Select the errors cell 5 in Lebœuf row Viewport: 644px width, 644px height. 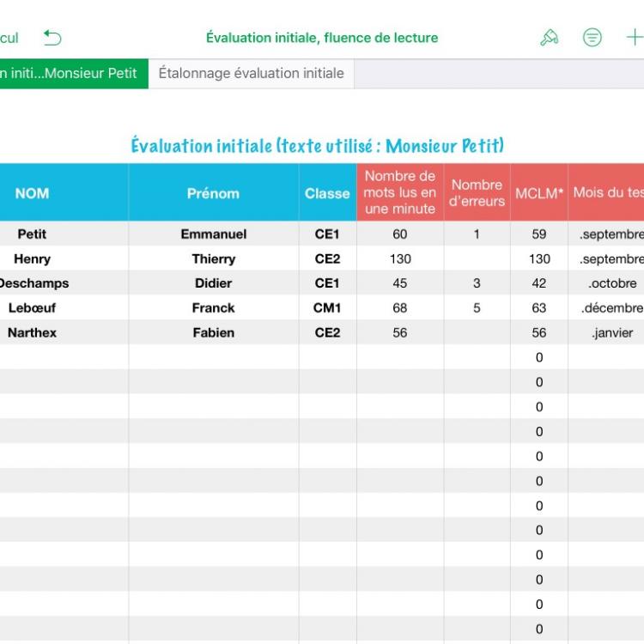(477, 307)
